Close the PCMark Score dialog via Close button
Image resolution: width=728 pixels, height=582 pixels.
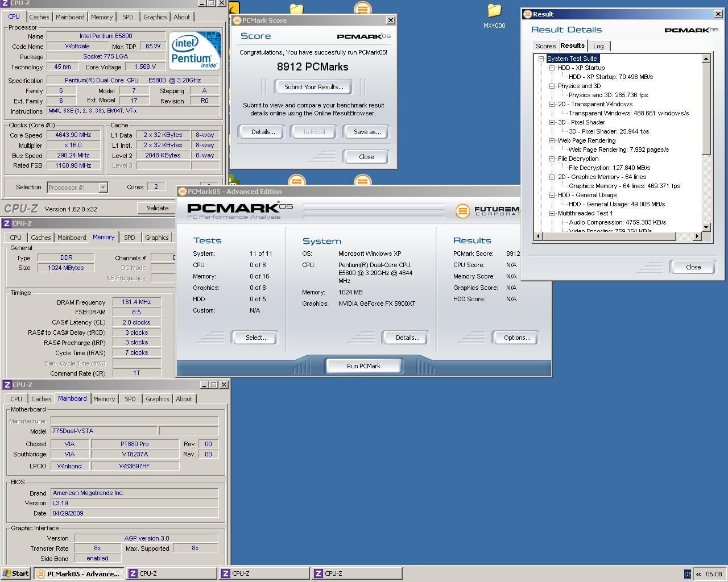click(x=367, y=157)
